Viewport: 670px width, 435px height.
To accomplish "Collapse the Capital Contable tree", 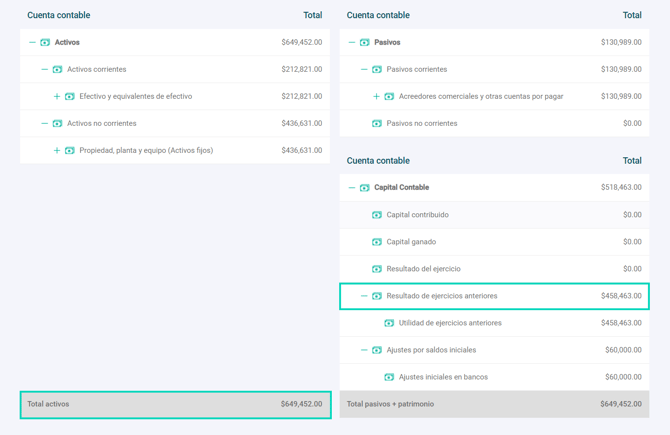I will click(352, 188).
